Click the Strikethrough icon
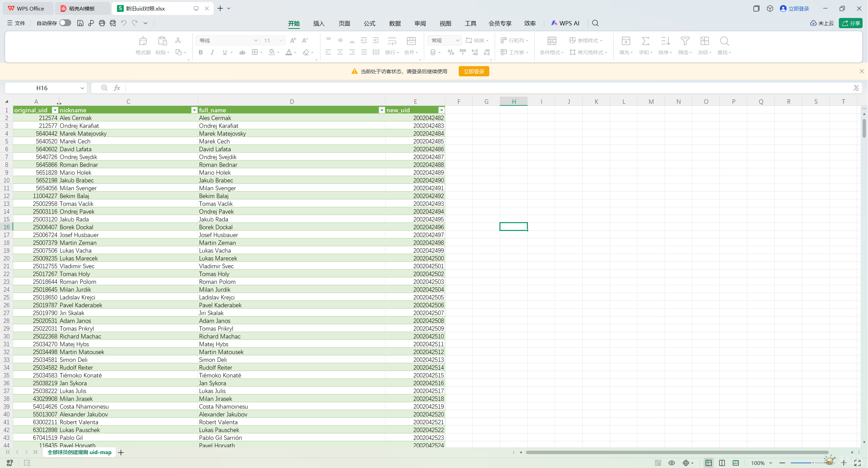Screen dimensions: 868x468 242,52
